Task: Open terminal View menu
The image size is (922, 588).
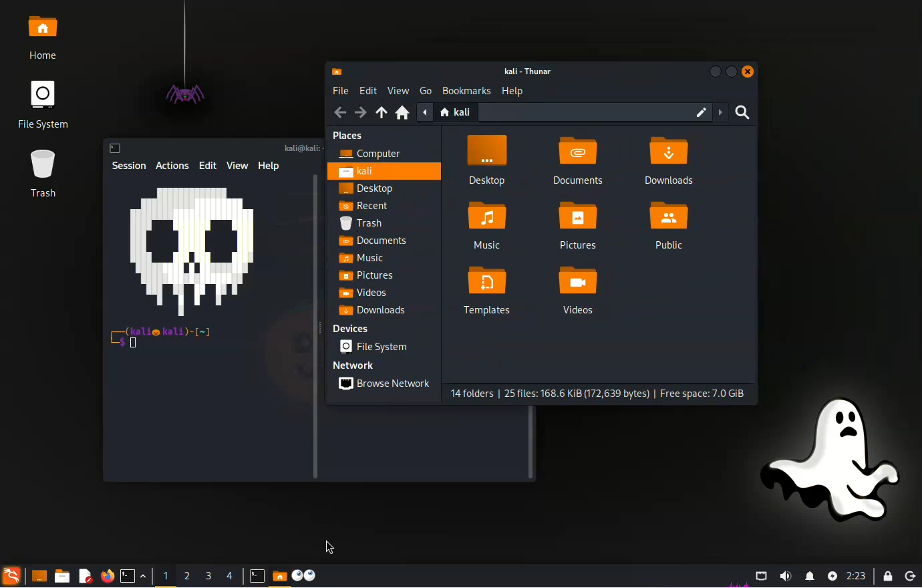Action: click(237, 166)
